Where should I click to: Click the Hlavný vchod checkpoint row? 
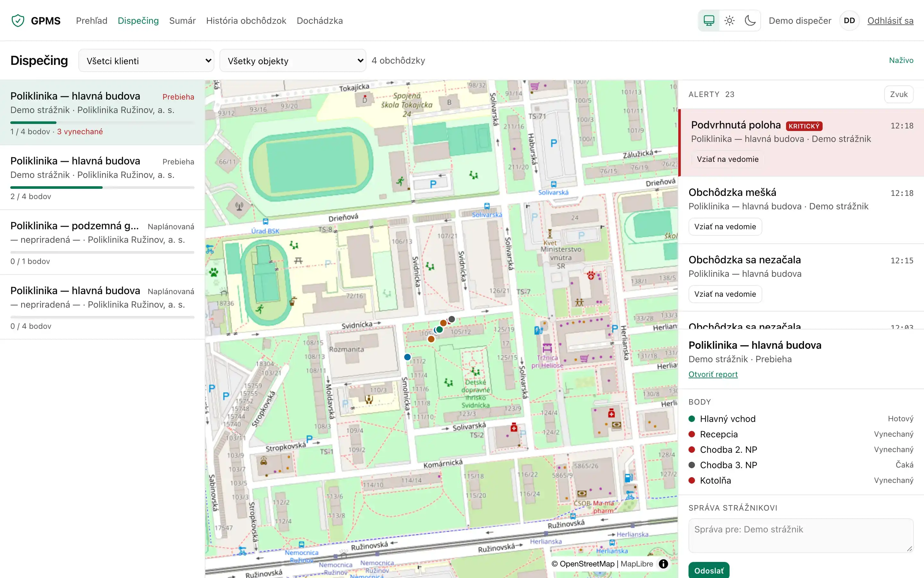(801, 419)
